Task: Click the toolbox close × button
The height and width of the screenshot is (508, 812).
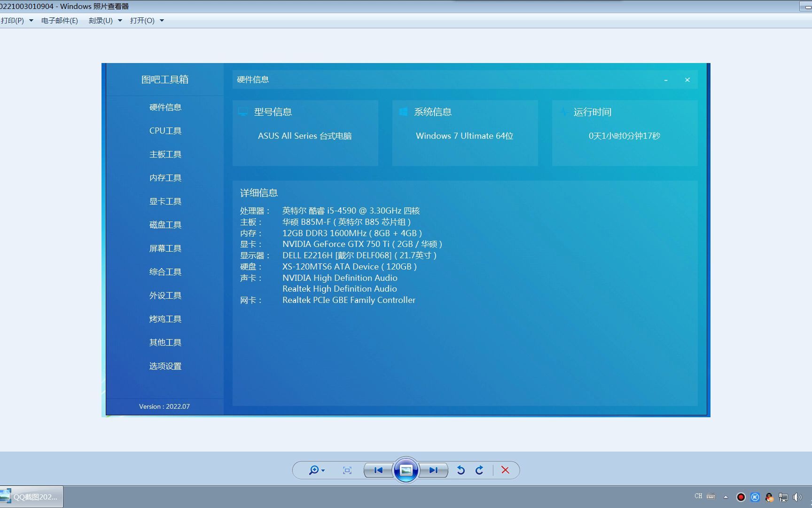Action: [687, 80]
